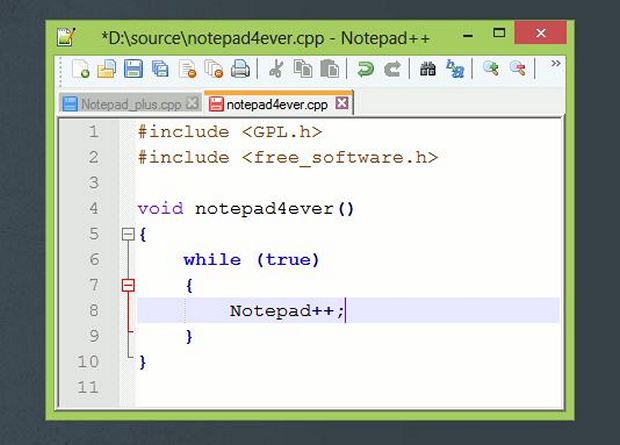Print the document with the printer icon
The image size is (620, 445).
(x=240, y=69)
